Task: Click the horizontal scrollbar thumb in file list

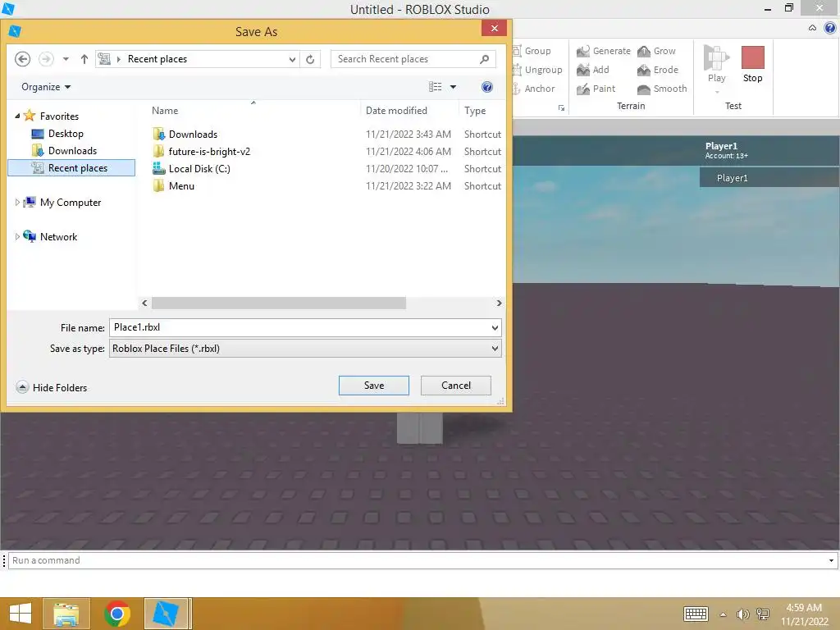Action: click(x=279, y=304)
